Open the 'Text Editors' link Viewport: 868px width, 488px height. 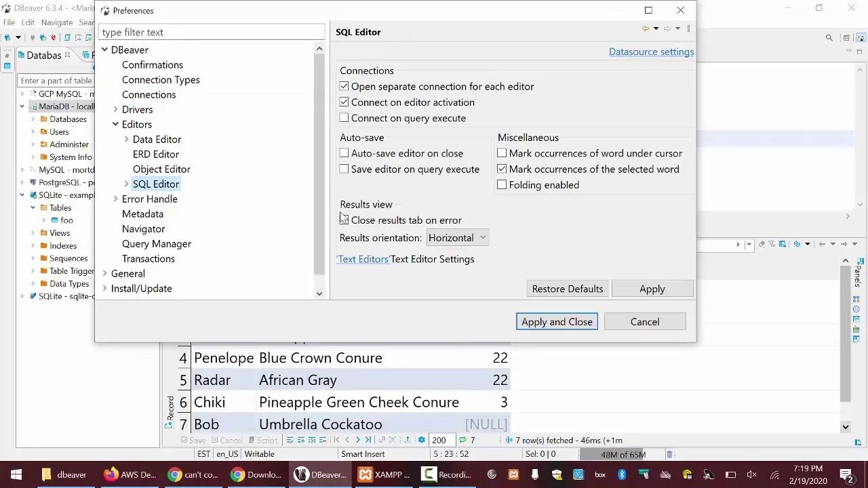tap(363, 259)
